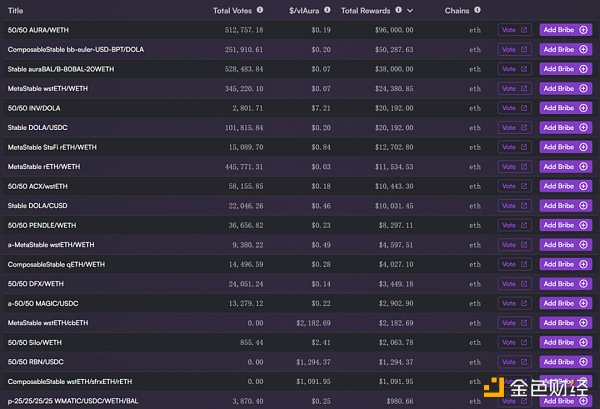
Task: Sort by Chains column header
Action: 457,11
